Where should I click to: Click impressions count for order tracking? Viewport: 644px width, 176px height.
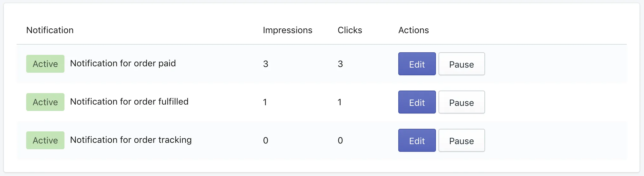pyautogui.click(x=266, y=141)
